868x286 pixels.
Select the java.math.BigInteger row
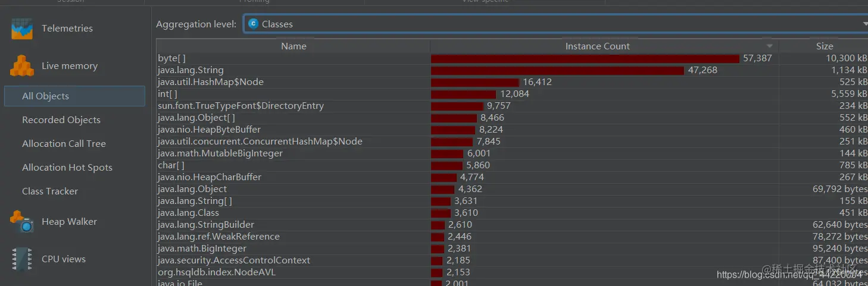512,249
